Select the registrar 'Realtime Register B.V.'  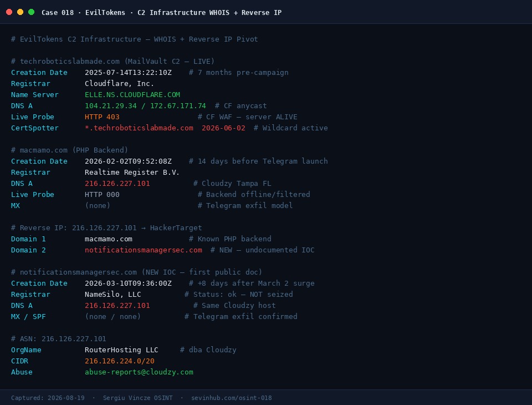pyautogui.click(x=132, y=172)
